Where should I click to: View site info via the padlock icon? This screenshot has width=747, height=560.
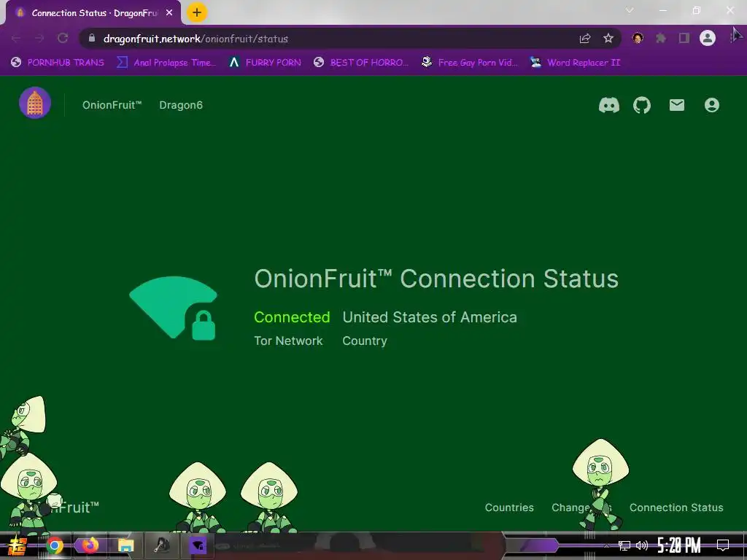(92, 38)
